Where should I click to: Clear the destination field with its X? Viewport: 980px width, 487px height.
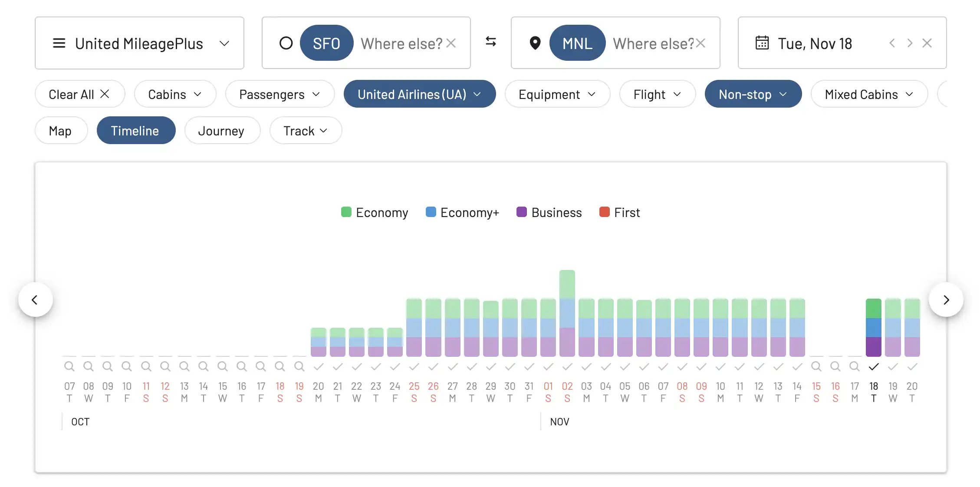point(700,43)
